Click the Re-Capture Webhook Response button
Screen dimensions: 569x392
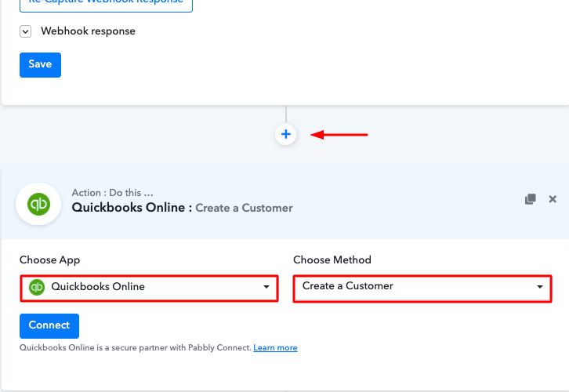[106, 4]
